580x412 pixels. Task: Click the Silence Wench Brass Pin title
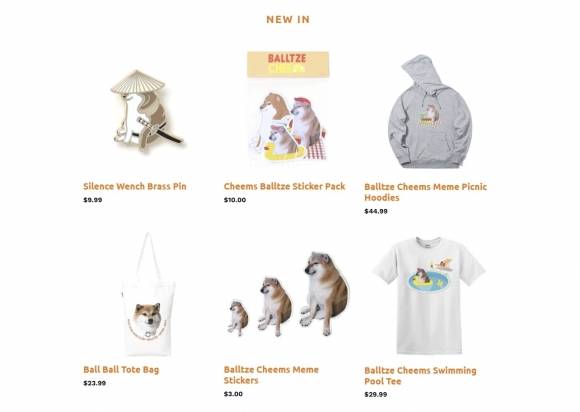click(135, 186)
